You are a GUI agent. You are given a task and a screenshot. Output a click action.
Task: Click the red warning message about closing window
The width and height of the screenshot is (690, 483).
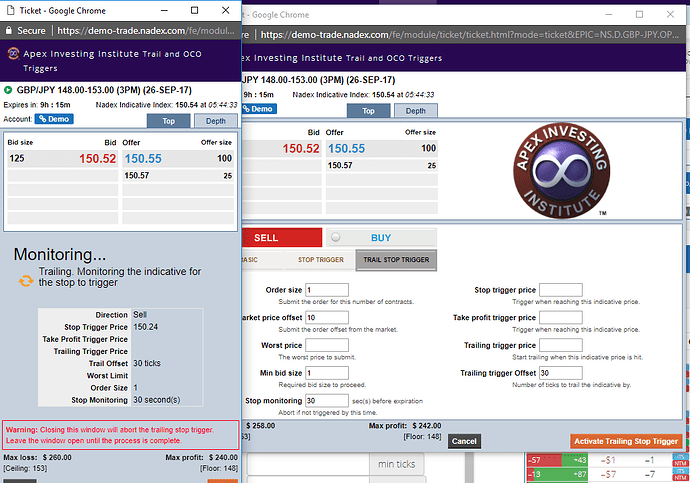point(121,435)
